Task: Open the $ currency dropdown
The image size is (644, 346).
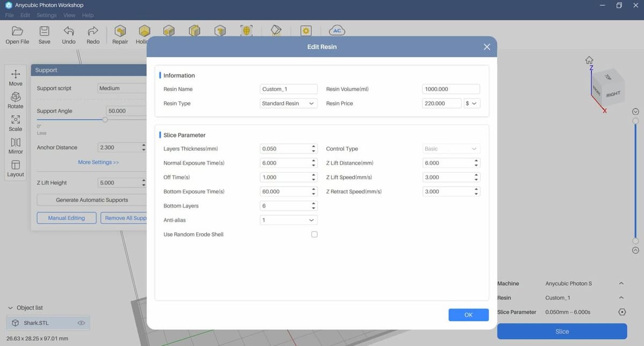Action: [x=472, y=103]
